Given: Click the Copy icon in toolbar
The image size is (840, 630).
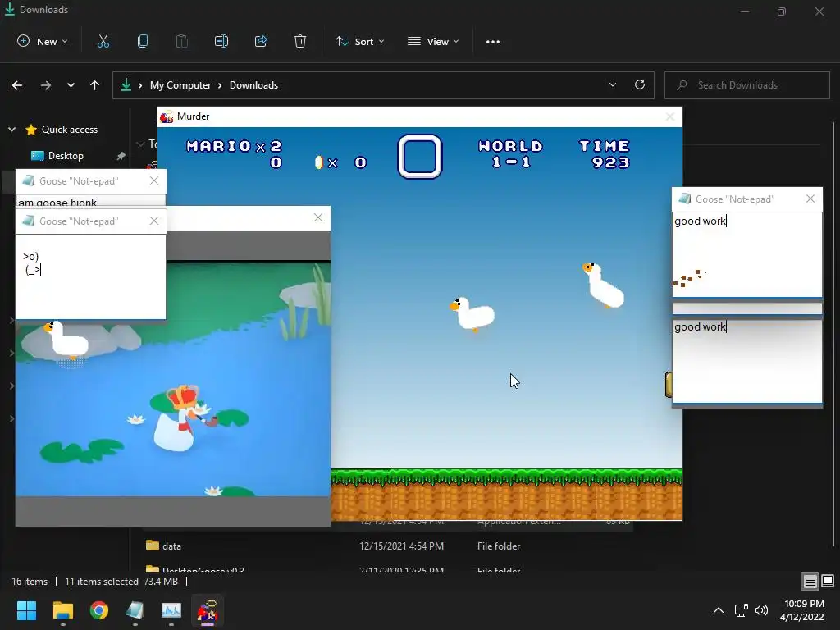Looking at the screenshot, I should coord(143,41).
